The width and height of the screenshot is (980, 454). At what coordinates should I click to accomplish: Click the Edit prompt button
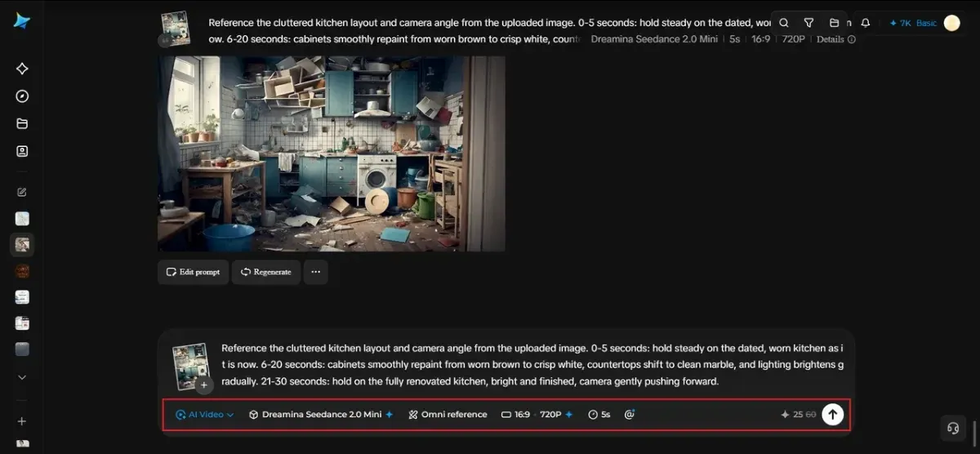tap(193, 272)
